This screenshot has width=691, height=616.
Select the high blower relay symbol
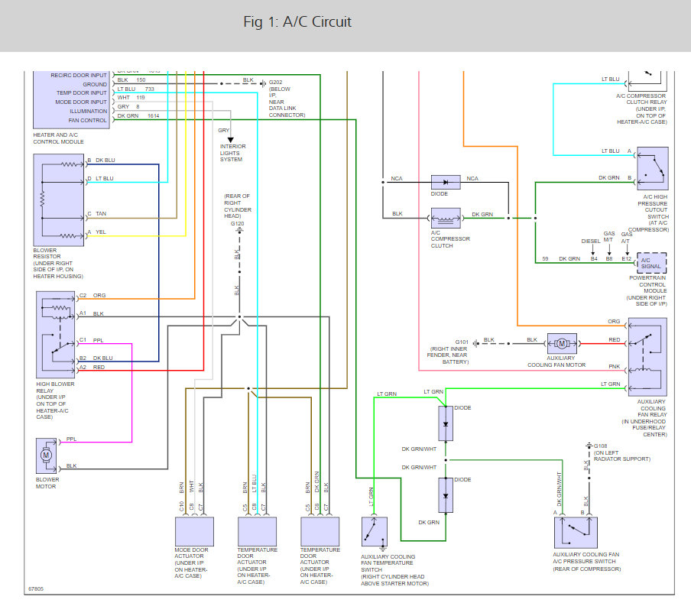(56, 335)
